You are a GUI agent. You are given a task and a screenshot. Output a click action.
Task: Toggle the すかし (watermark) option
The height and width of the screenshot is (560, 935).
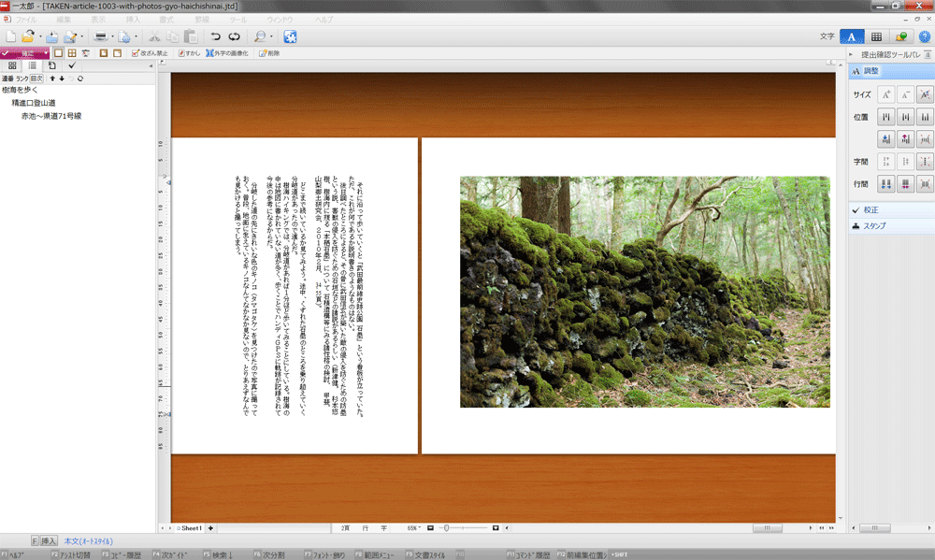coord(189,53)
